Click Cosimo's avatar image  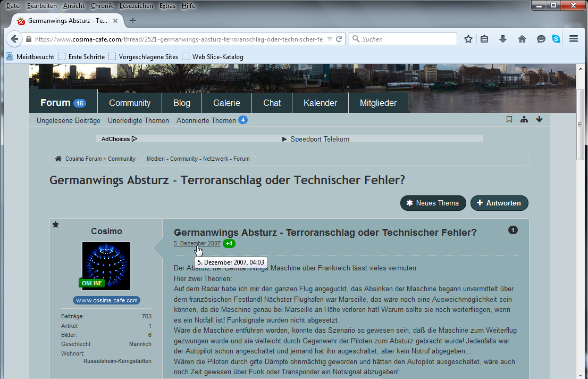(106, 265)
